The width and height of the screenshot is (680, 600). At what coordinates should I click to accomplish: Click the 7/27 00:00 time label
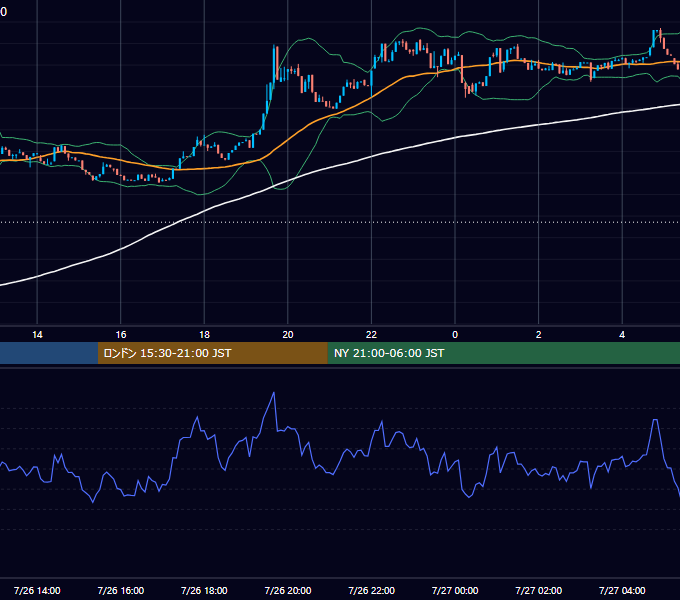(455, 590)
